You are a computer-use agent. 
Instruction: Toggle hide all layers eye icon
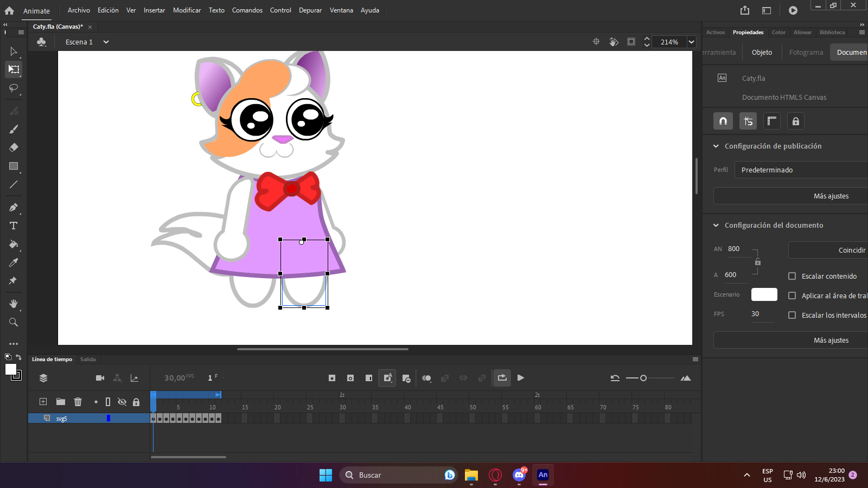(122, 402)
